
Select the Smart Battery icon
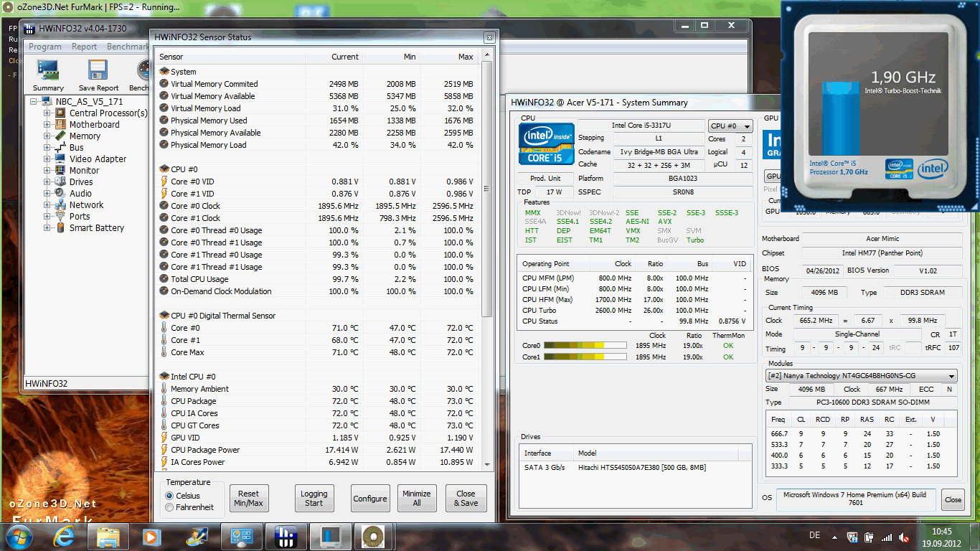[61, 228]
